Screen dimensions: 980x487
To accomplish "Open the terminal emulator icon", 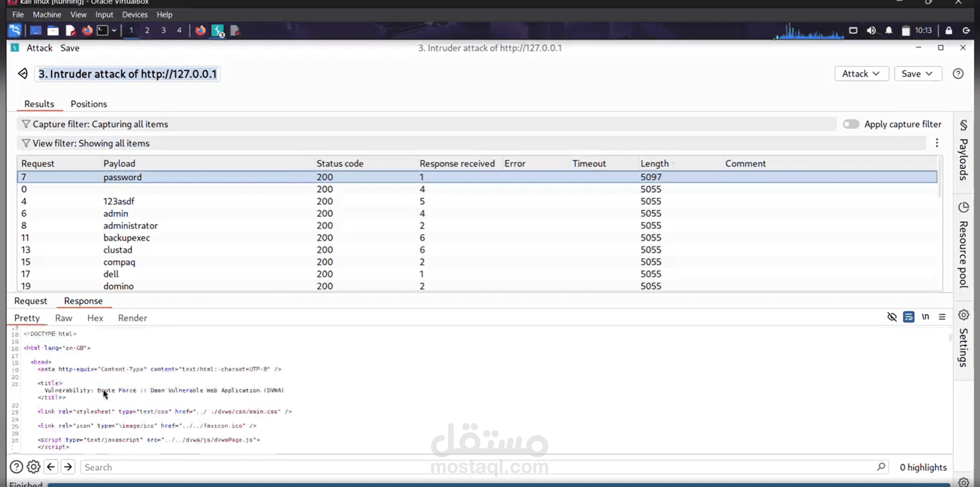I will 103,30.
